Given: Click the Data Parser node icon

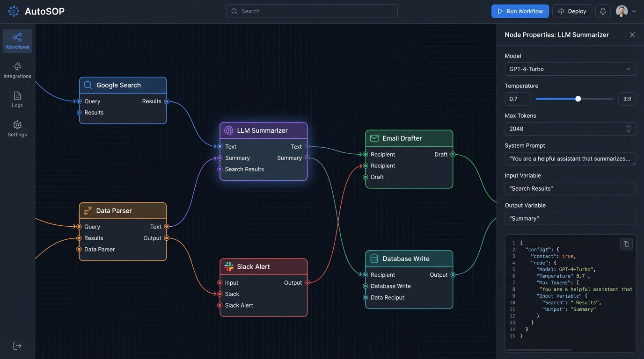Looking at the screenshot, I should coord(88,211).
